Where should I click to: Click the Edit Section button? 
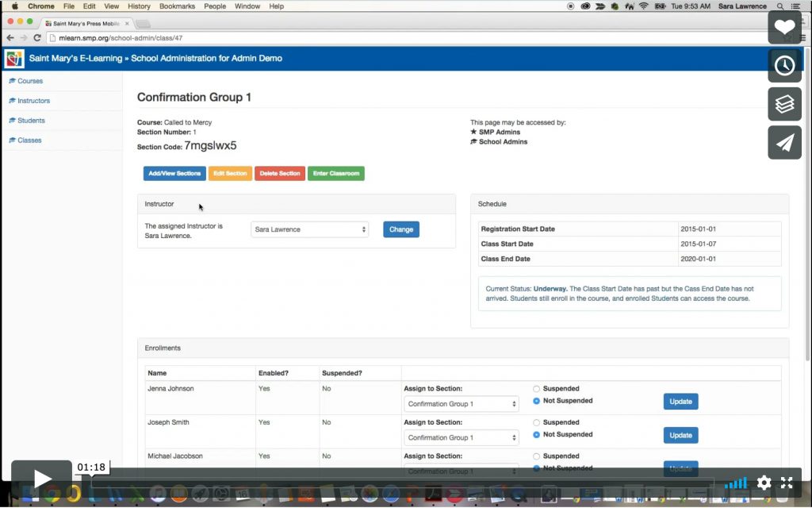pyautogui.click(x=230, y=173)
